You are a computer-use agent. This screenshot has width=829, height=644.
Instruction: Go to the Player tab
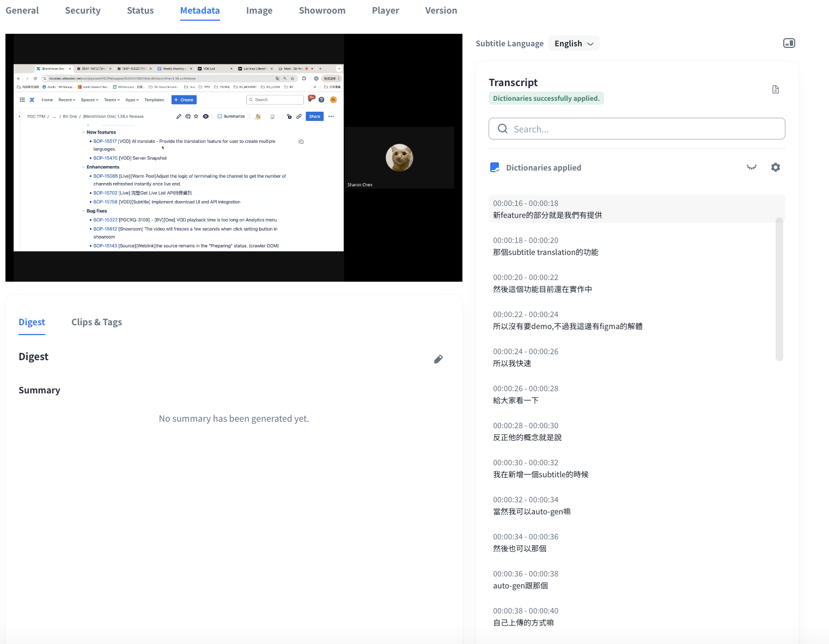click(385, 10)
